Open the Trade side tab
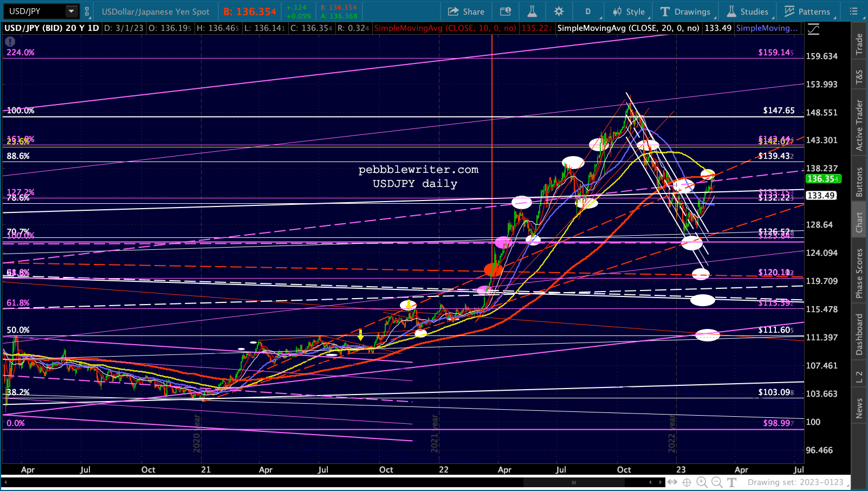Image resolution: width=868 pixels, height=491 pixels. [x=859, y=44]
